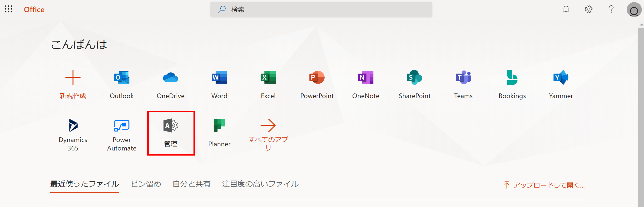The width and height of the screenshot is (644, 207).
Task: Click the すべてのアプリ arrow
Action: [x=268, y=125]
